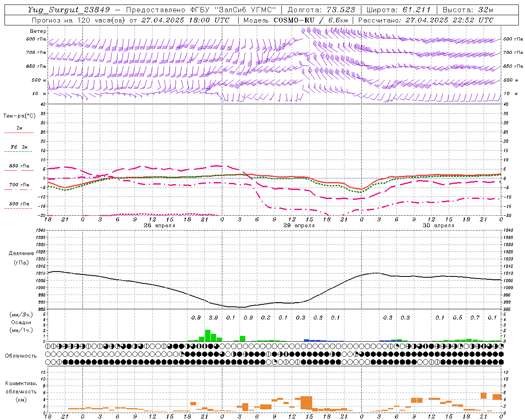Image resolution: width=525 pixels, height=420 pixels.
Task: Select the Высота: 32м header field
Action: pyautogui.click(x=468, y=10)
